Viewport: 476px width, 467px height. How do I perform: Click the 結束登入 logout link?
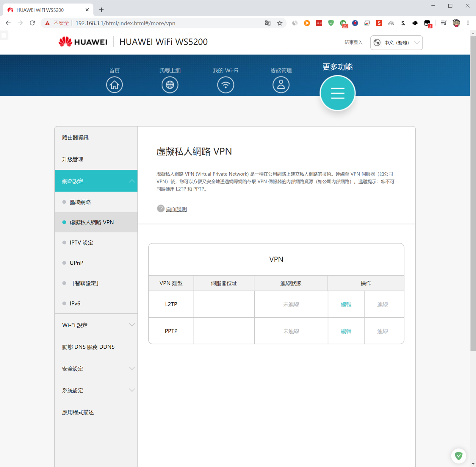coord(353,43)
